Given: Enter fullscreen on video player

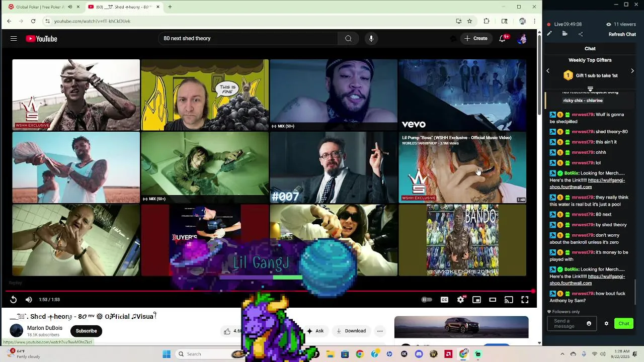Looking at the screenshot, I should [x=525, y=300].
